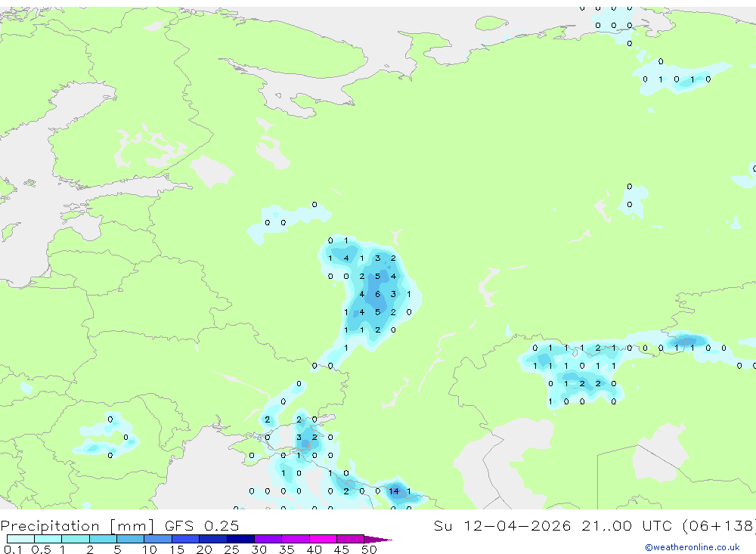Pick the legend swatch between 20 and 25
Screen dimensions: 756x554
tap(213, 539)
